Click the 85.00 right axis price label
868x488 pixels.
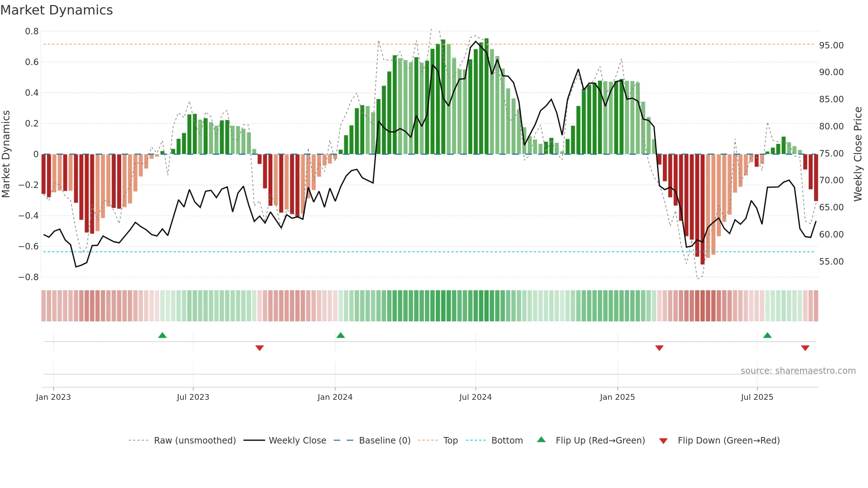pos(831,99)
